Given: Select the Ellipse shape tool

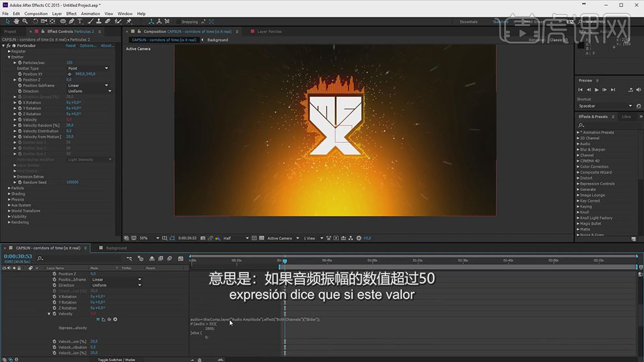Looking at the screenshot, I should (63, 21).
